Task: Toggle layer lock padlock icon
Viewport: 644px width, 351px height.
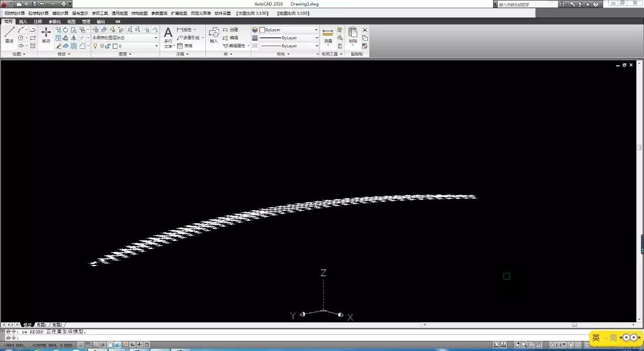Action: tap(108, 46)
